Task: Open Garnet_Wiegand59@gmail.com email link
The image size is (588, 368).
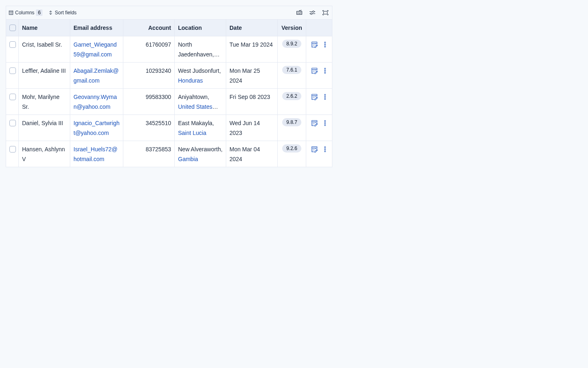Action: (95, 49)
